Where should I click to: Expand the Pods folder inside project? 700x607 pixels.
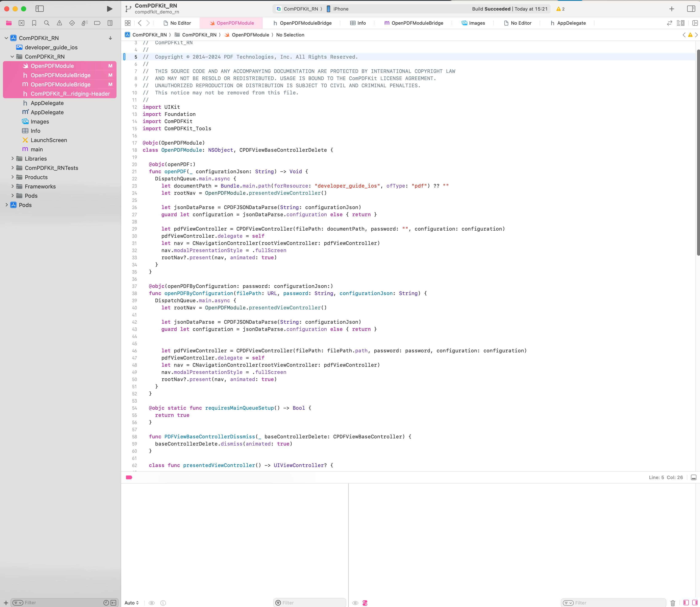pos(12,196)
